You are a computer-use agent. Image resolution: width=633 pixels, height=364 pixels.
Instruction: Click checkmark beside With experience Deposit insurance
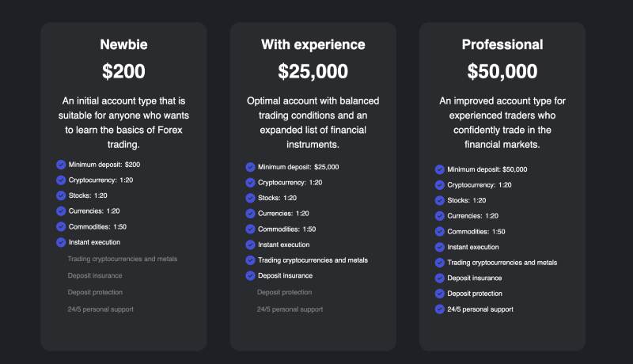pyautogui.click(x=250, y=276)
